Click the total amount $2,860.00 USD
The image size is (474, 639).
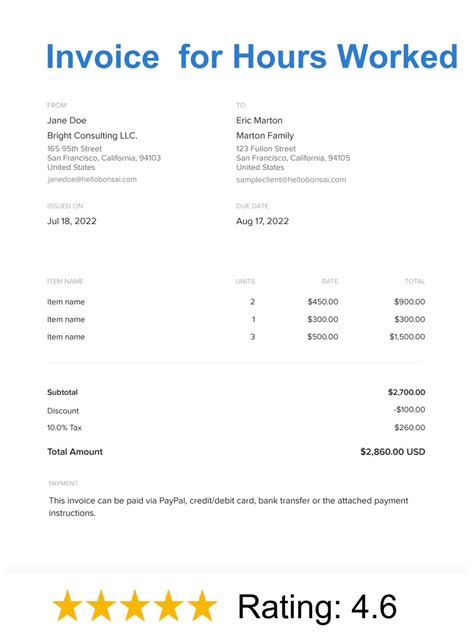coord(392,452)
